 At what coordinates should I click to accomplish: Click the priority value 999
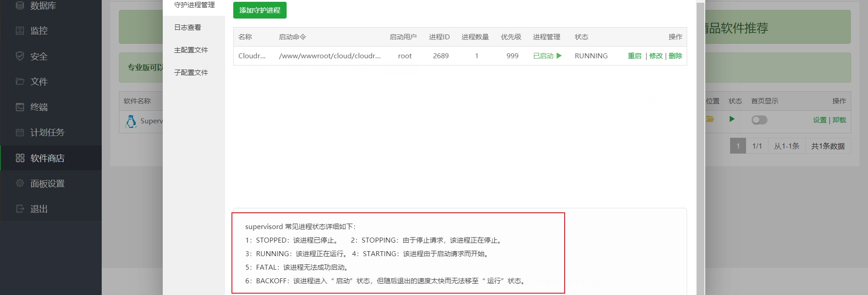(512, 56)
